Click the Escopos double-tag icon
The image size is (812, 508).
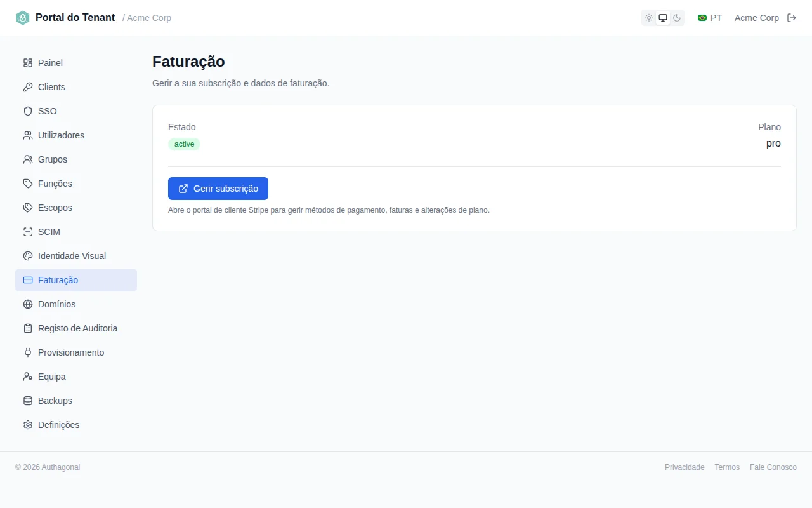[x=28, y=208]
